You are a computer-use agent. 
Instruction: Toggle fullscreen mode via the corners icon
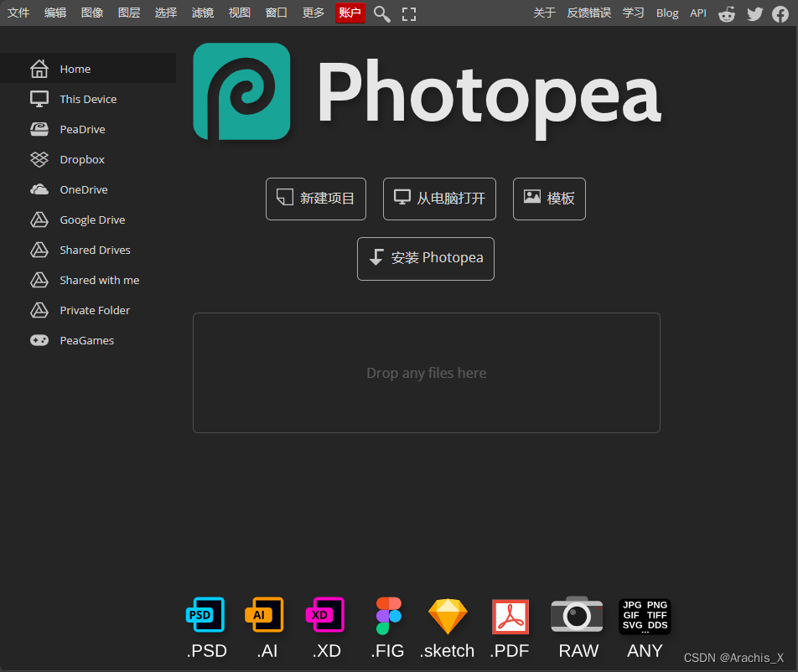[x=408, y=13]
